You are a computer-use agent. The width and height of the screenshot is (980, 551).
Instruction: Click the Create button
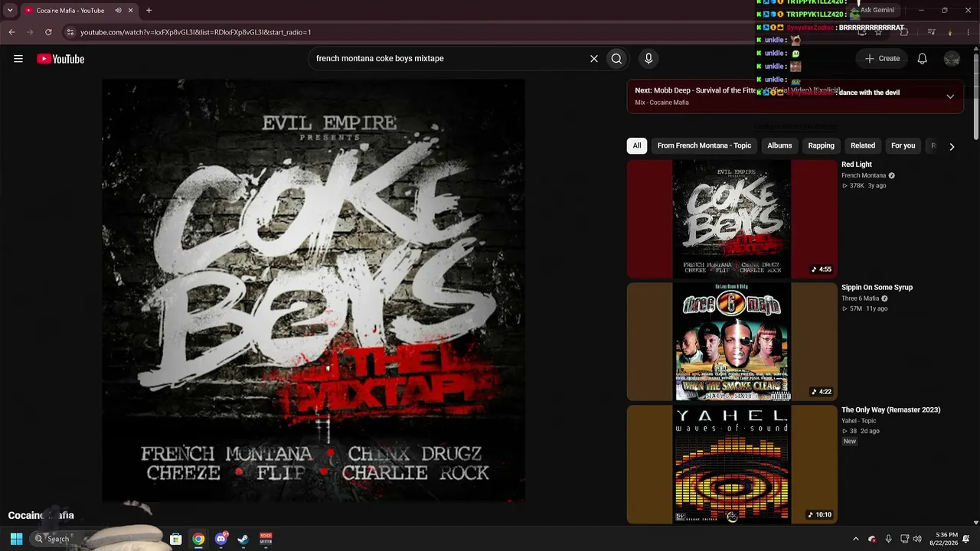[882, 59]
